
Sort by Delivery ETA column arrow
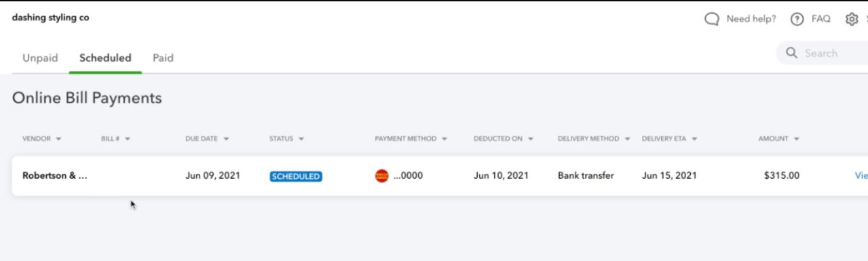pos(695,139)
